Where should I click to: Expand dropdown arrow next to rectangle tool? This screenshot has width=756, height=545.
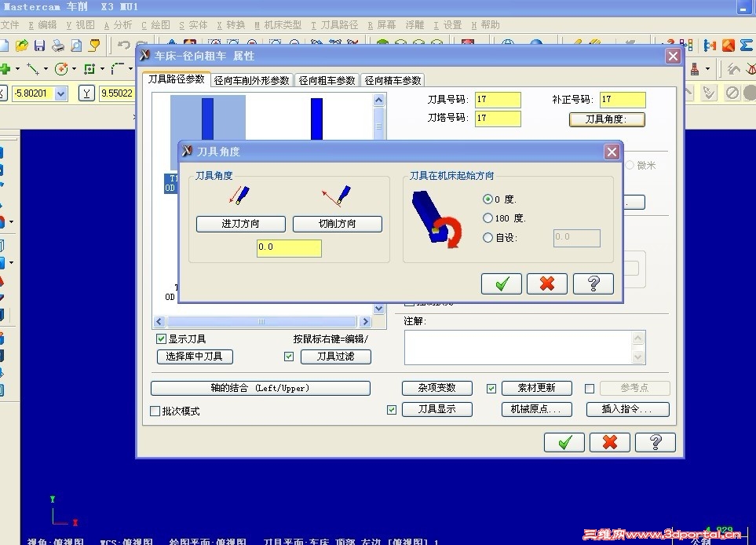(x=102, y=69)
